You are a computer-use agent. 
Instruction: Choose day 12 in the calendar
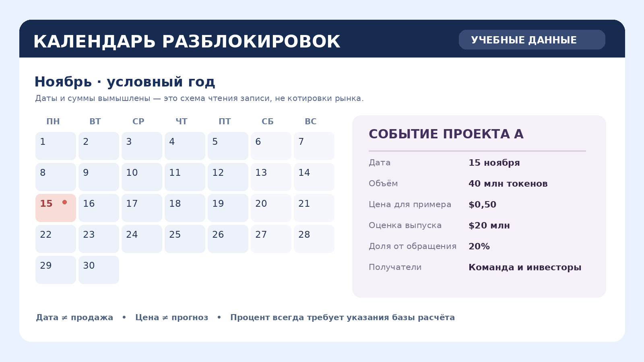228,177
